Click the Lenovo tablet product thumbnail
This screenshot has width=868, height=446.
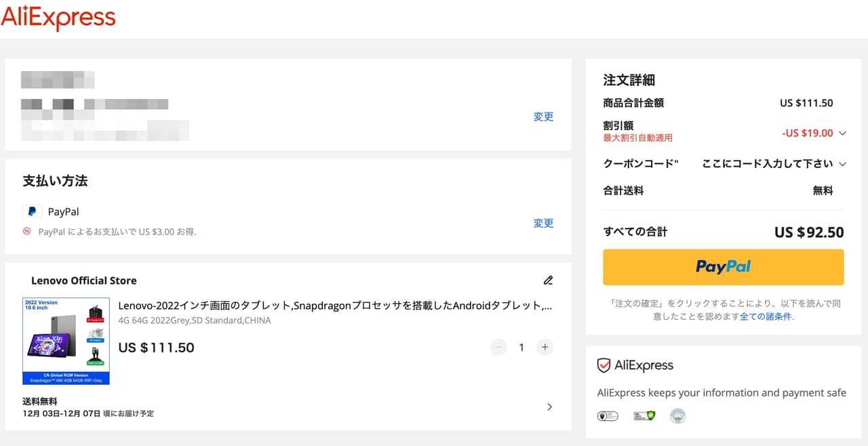[x=66, y=340]
